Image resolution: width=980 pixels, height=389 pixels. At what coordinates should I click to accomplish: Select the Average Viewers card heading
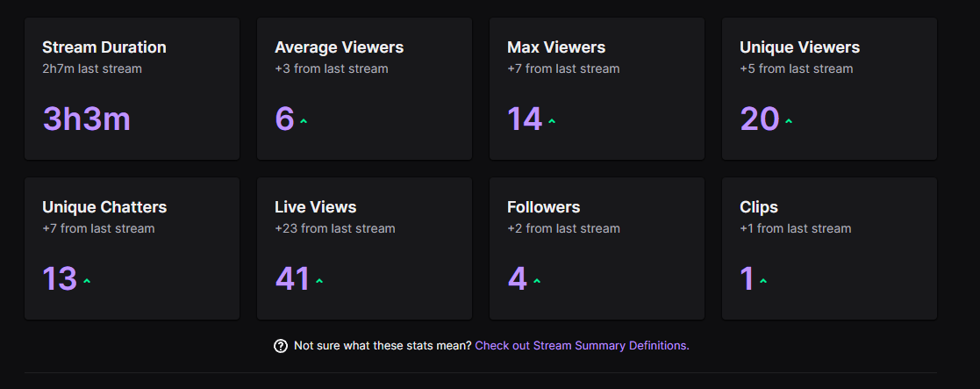339,47
